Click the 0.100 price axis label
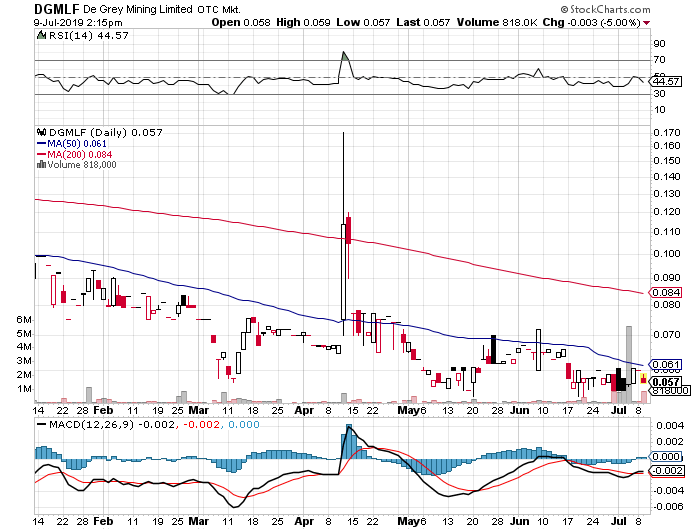Viewport: 700px width, 530px height. tap(667, 254)
